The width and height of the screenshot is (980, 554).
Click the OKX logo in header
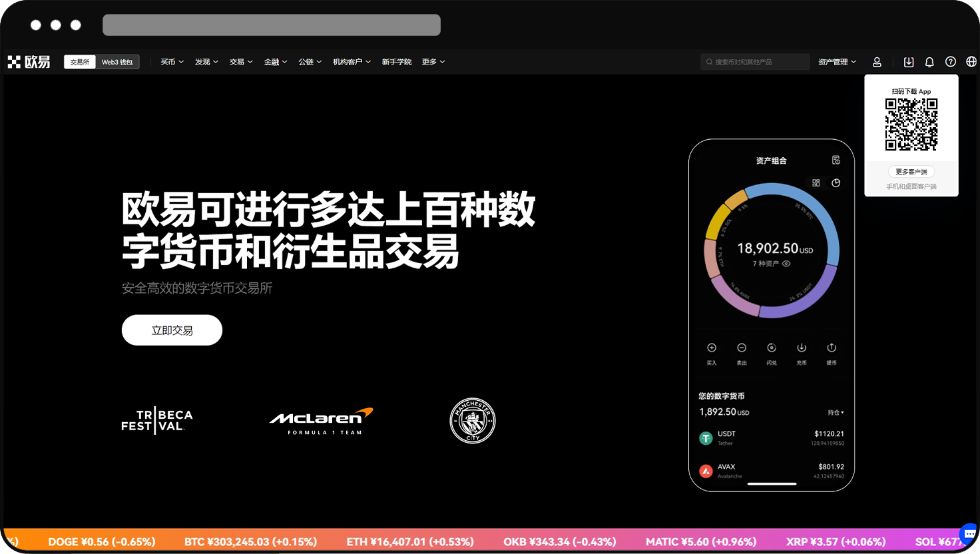(29, 62)
